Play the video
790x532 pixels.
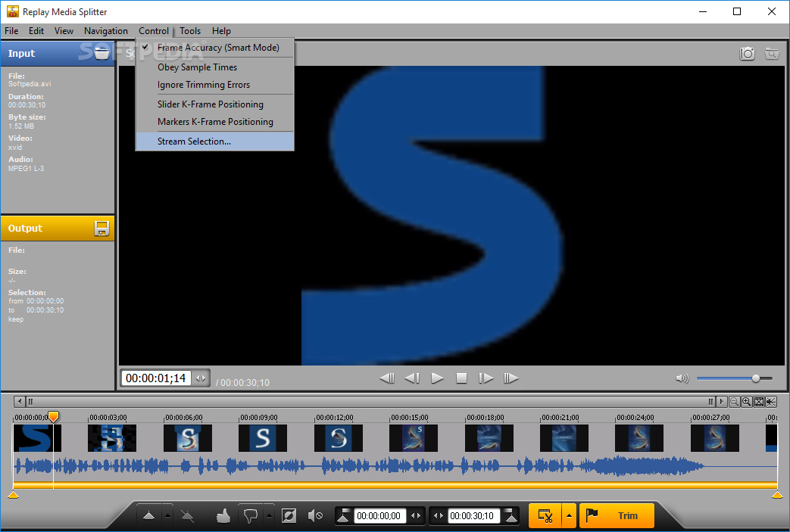pos(437,378)
